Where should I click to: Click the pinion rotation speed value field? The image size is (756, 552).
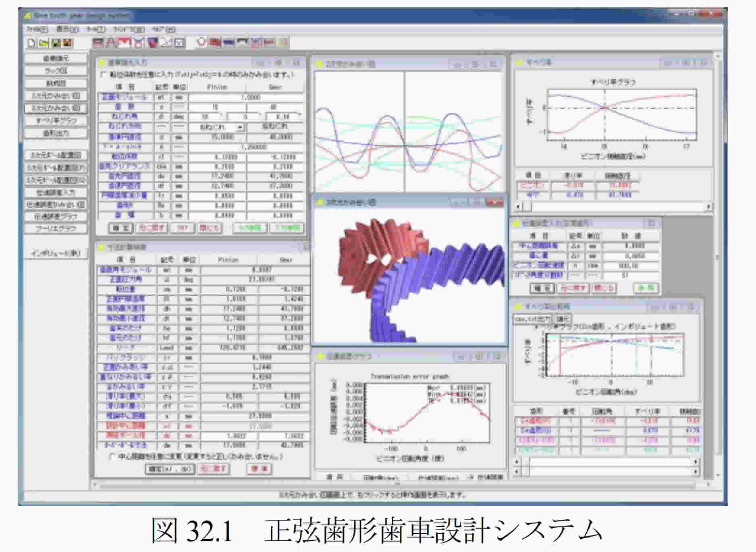[x=631, y=266]
